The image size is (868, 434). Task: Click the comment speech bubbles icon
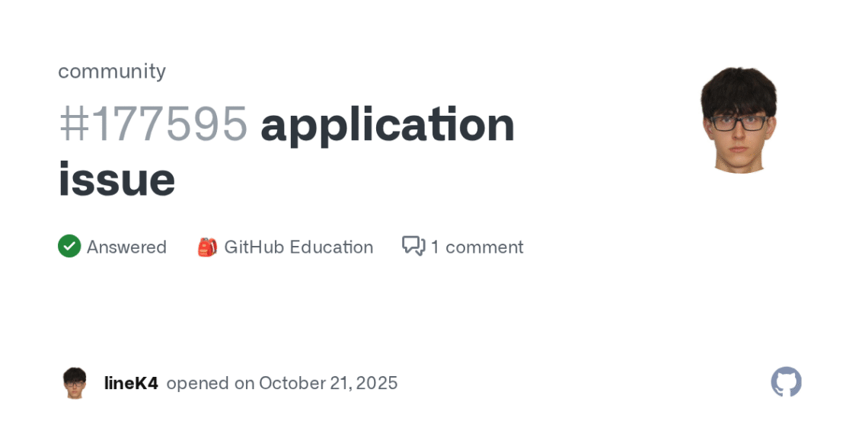[413, 246]
